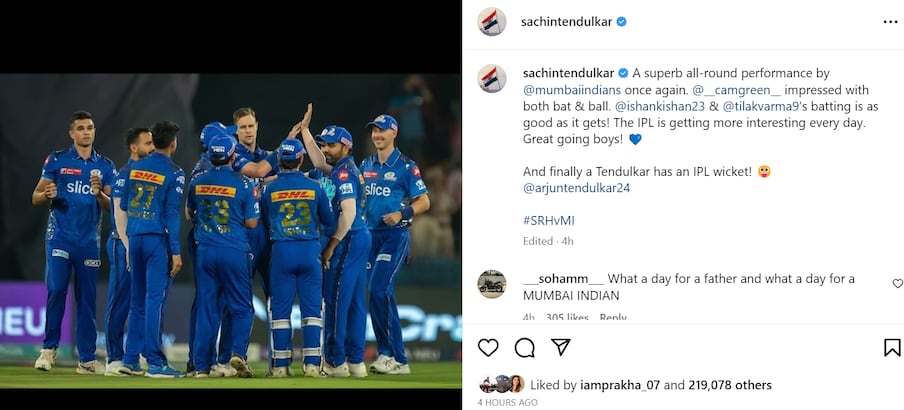
Task: Open ___sohamm___ commenter avatar
Action: (492, 284)
